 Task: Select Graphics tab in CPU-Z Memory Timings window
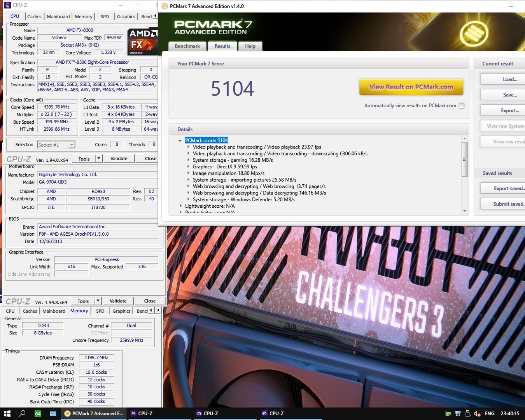[x=122, y=311]
